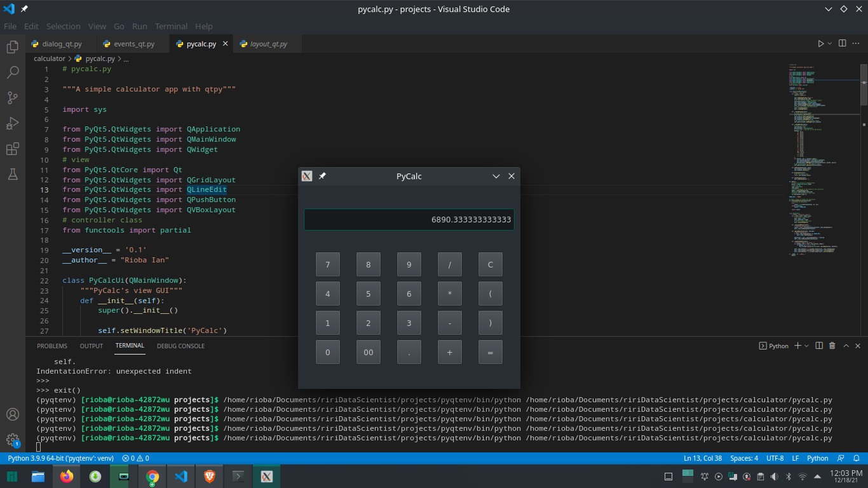This screenshot has height=488, width=868.
Task: Select Python language mode in status bar
Action: (818, 458)
